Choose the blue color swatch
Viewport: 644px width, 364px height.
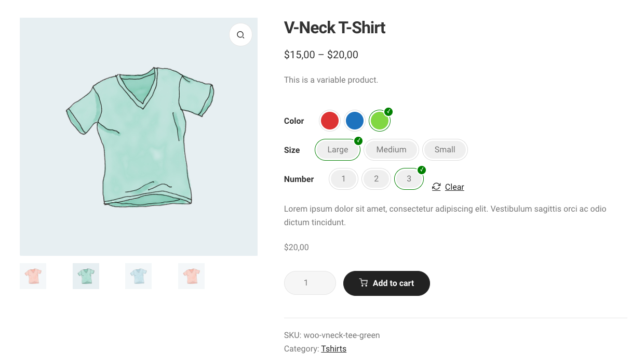355,121
